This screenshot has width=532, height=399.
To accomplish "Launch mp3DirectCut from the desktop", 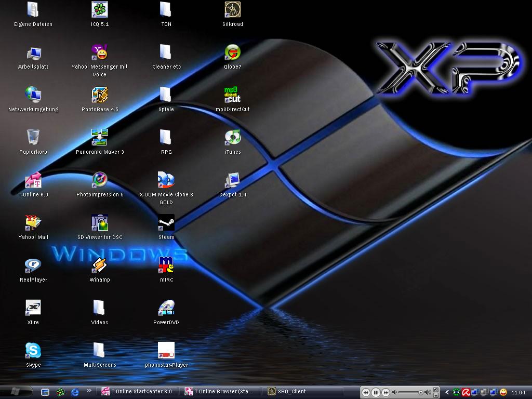I will click(233, 95).
